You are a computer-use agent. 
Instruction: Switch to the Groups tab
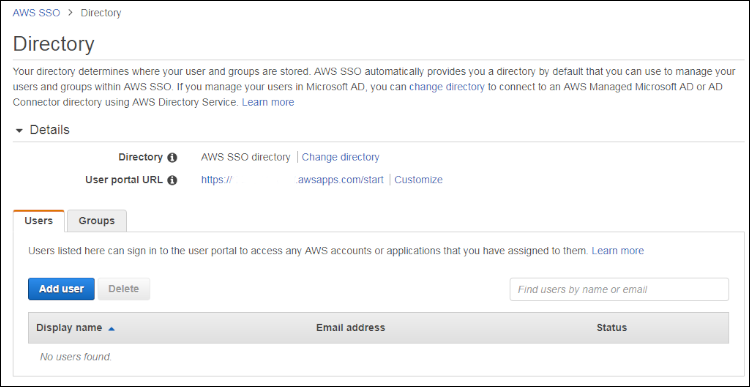tap(97, 221)
